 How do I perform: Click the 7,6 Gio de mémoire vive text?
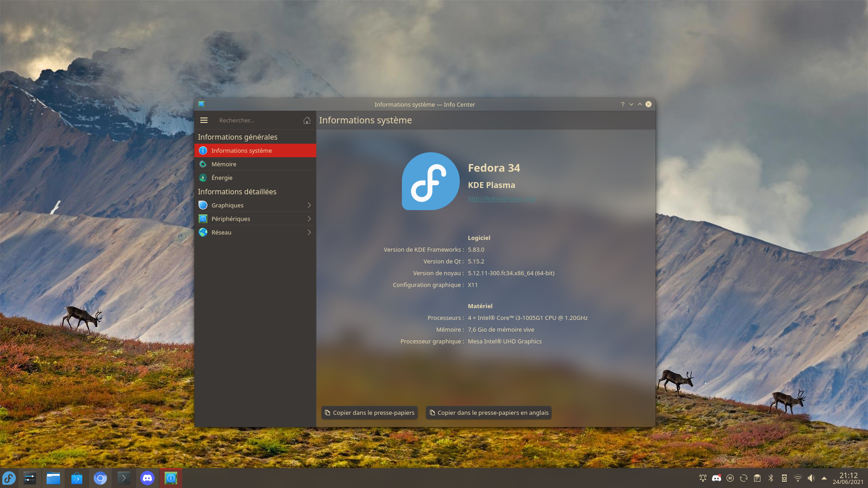tap(501, 329)
